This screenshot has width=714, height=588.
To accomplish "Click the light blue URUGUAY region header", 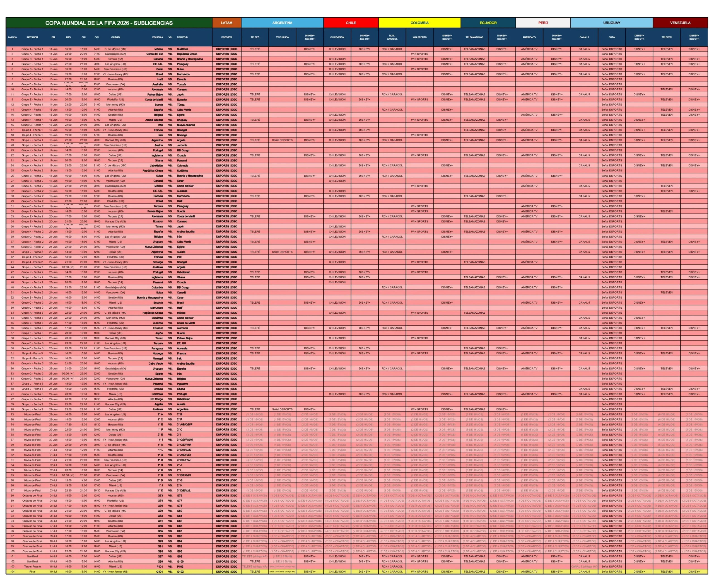I will [x=612, y=23].
